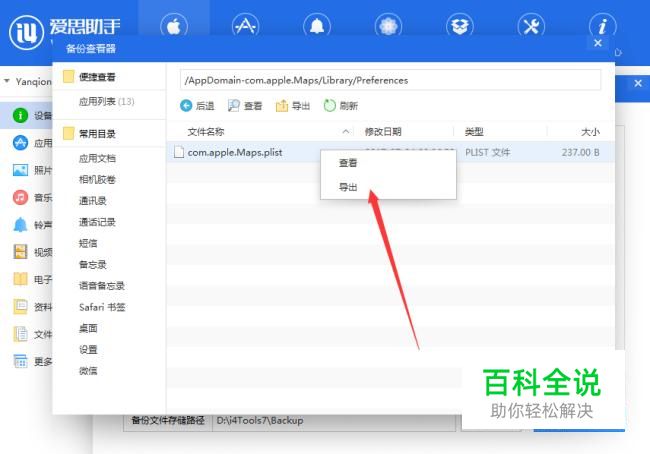The image size is (650, 454).
Task: Click the 刷新 refresh toolbar button
Action: point(341,106)
